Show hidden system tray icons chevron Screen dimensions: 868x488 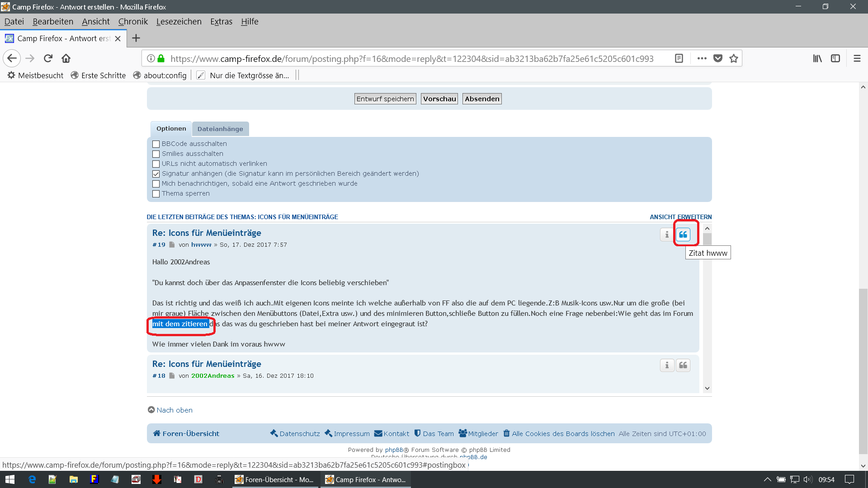point(767,479)
